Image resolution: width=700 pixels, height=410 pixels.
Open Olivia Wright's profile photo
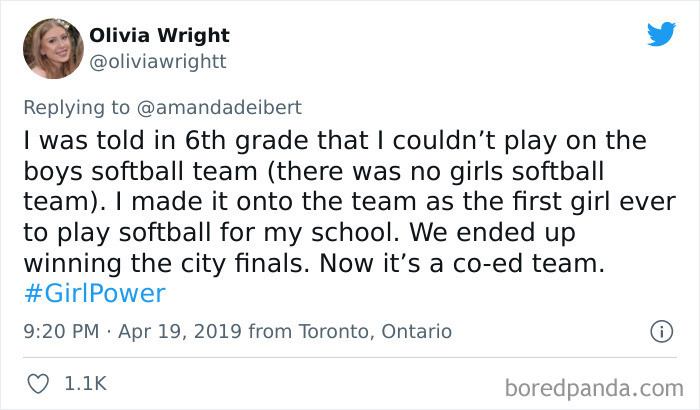coord(51,47)
